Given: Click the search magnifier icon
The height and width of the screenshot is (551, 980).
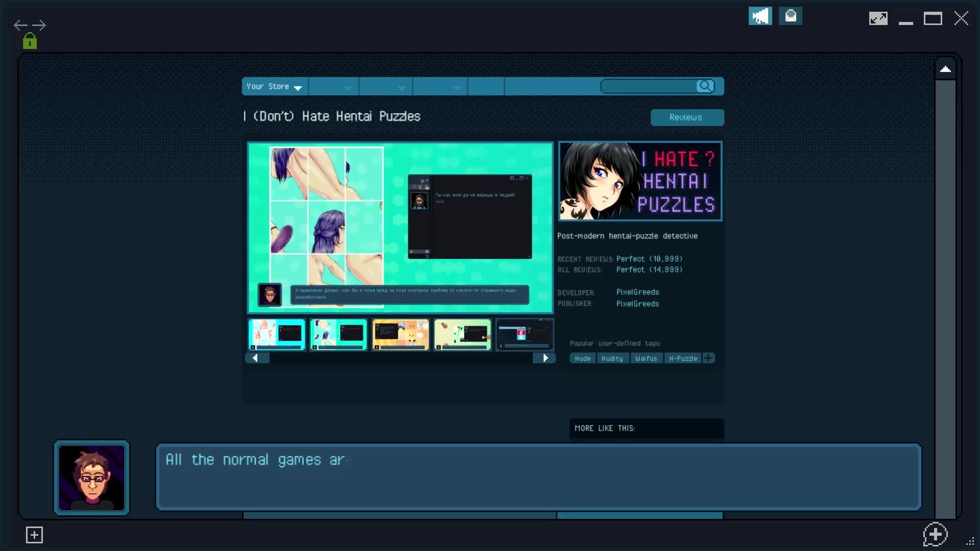Looking at the screenshot, I should click(705, 86).
